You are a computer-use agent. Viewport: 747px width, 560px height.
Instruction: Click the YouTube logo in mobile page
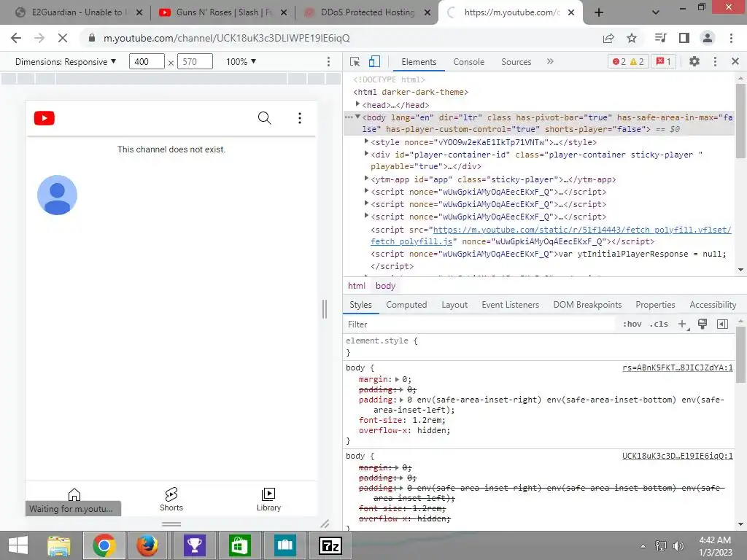click(x=44, y=118)
